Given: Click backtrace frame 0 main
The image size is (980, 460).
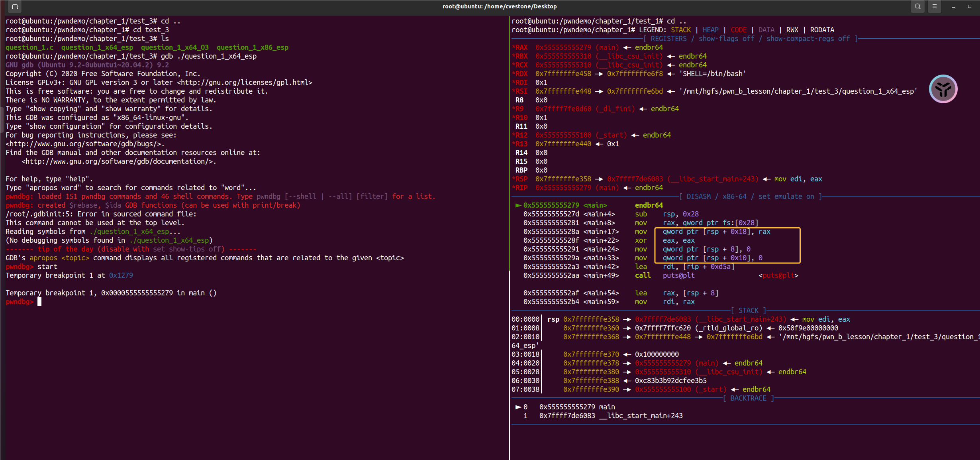Looking at the screenshot, I should [577, 407].
